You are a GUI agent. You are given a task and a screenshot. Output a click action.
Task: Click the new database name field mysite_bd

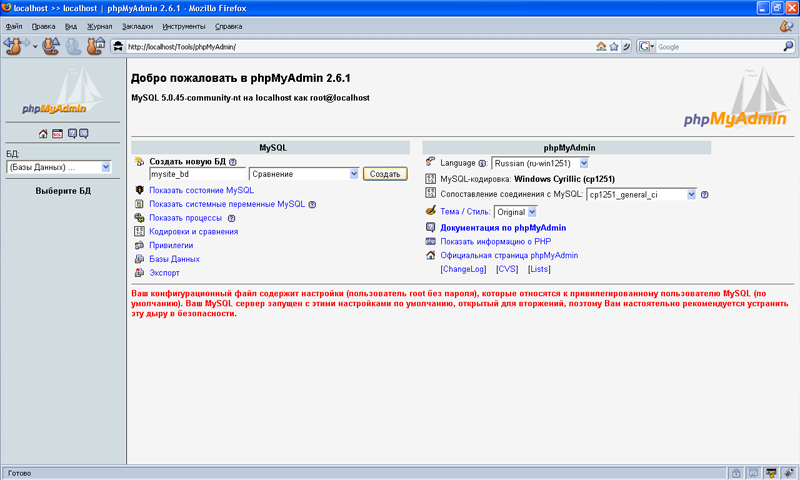coord(197,174)
